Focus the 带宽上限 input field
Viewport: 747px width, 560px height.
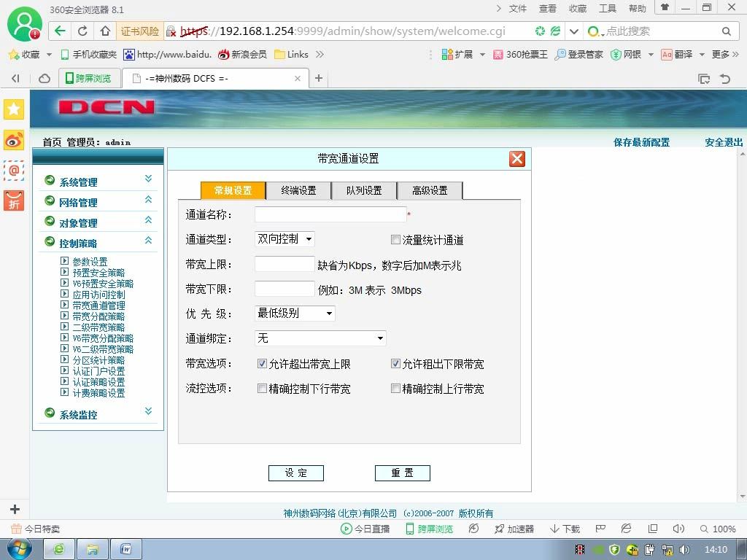(285, 264)
